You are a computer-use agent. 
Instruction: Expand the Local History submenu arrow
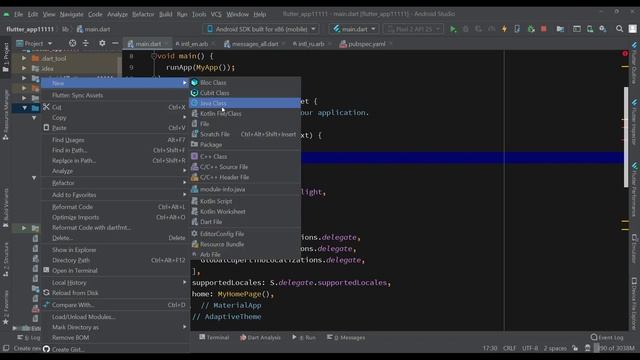tap(184, 282)
